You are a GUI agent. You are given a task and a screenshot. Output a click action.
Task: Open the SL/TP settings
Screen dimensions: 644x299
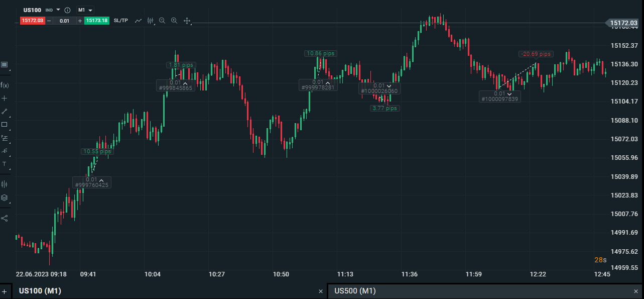point(121,21)
